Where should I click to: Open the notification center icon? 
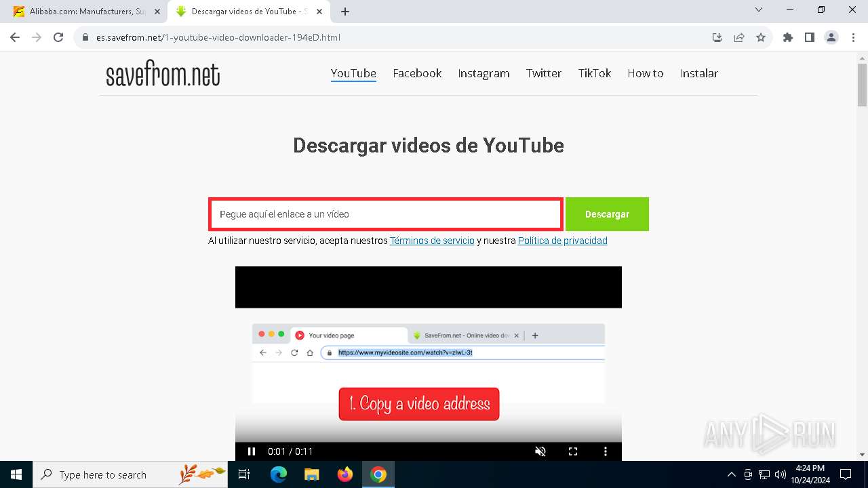[x=846, y=474]
